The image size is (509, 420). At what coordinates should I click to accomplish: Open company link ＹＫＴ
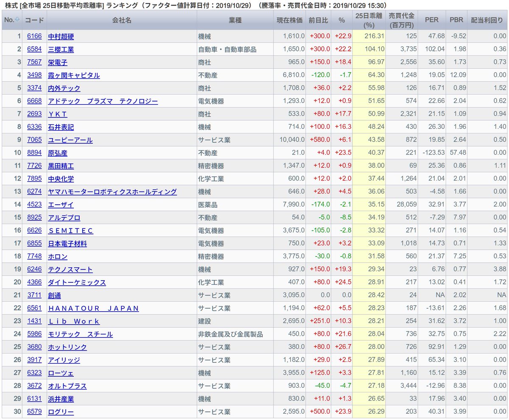point(58,114)
